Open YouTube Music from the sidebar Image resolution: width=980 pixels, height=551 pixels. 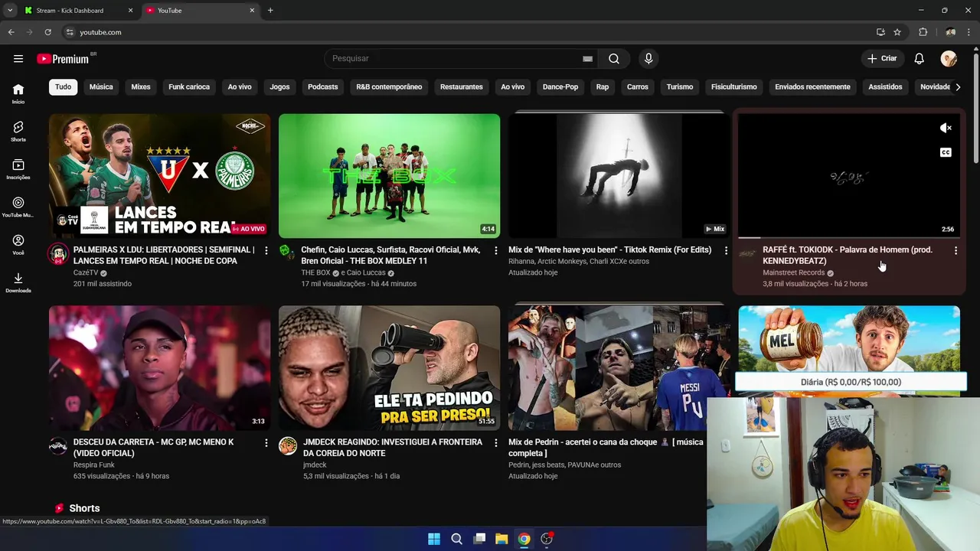coord(18,207)
